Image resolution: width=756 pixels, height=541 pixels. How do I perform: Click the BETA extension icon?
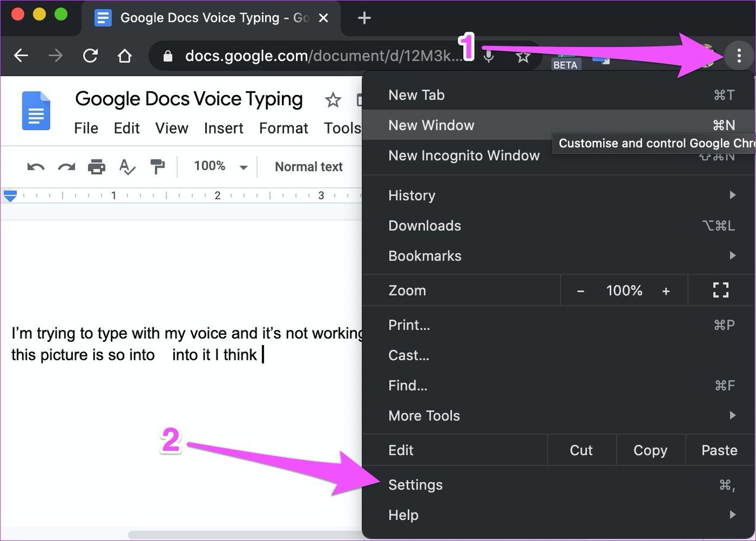[565, 62]
